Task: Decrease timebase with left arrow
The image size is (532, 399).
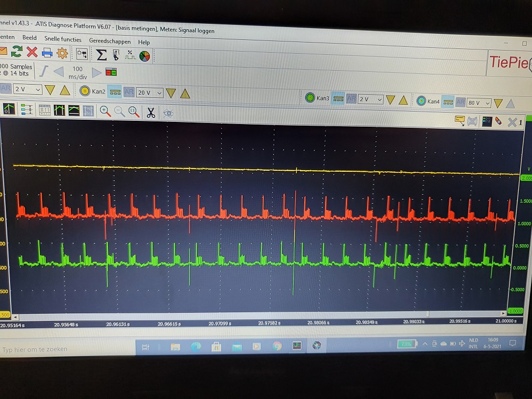Action: [59, 72]
